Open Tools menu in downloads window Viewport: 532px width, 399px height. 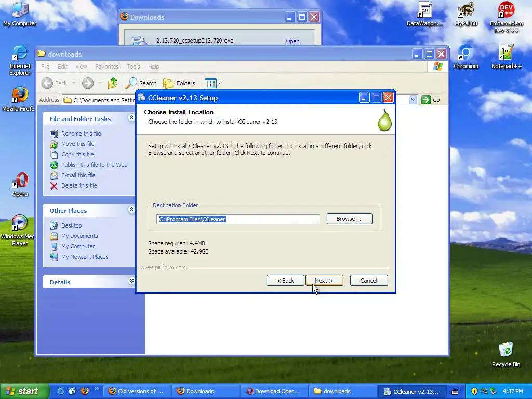coord(134,66)
